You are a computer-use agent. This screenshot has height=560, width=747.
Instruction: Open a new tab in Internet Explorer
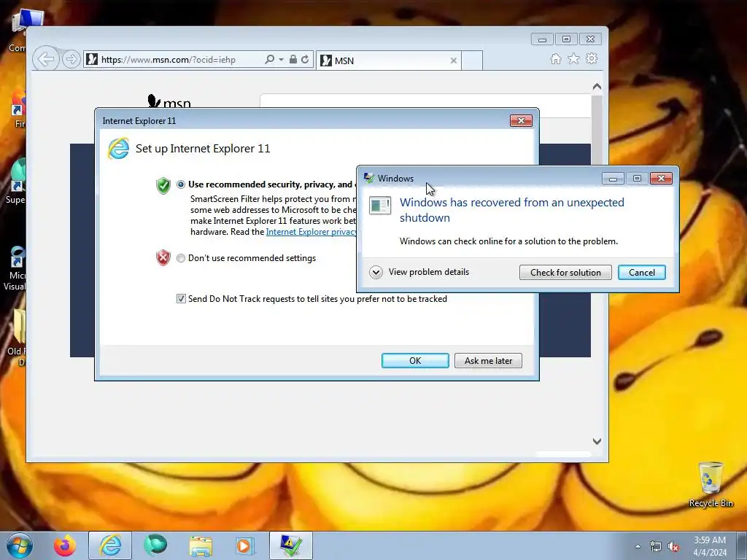coord(472,61)
